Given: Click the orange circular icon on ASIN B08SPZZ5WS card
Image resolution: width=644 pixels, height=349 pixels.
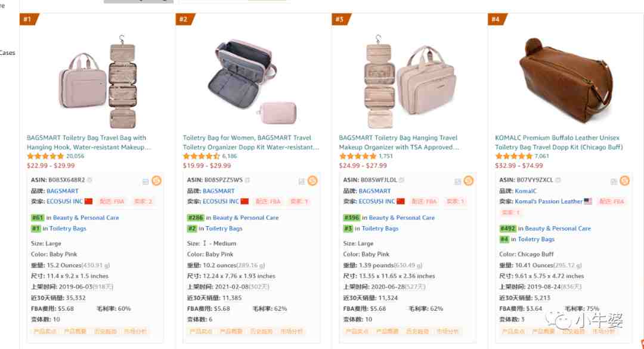Looking at the screenshot, I should pos(312,180).
